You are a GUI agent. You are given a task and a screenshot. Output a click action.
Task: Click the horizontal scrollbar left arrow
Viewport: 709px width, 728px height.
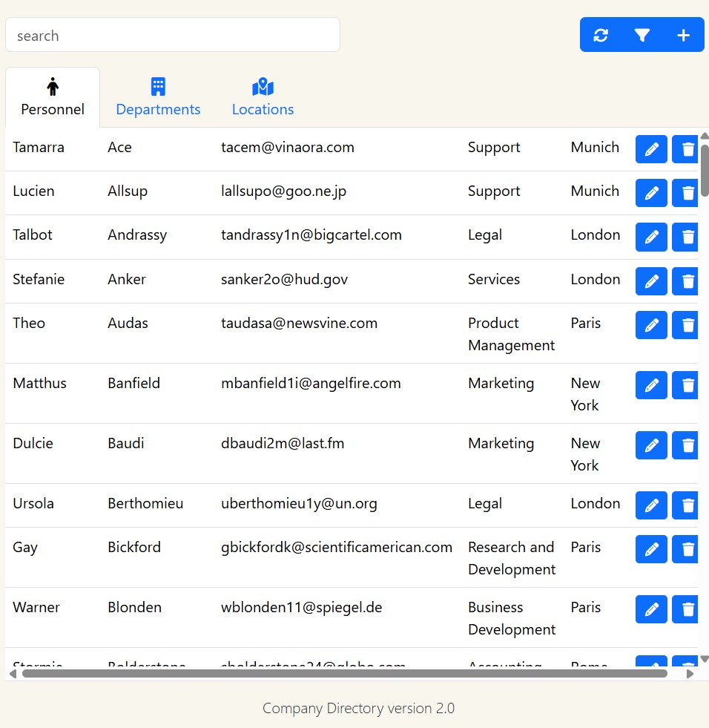13,674
